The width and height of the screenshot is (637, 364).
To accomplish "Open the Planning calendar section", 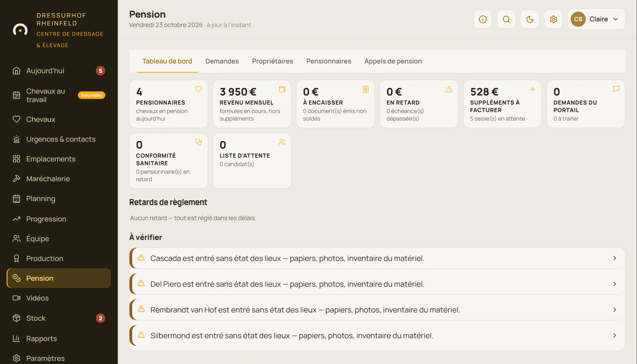I will 59,199.
